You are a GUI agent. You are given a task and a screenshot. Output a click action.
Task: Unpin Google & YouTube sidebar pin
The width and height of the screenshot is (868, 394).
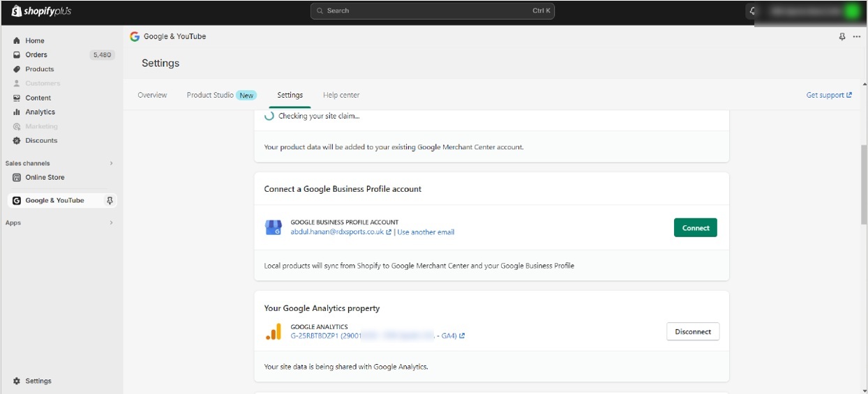pyautogui.click(x=110, y=200)
